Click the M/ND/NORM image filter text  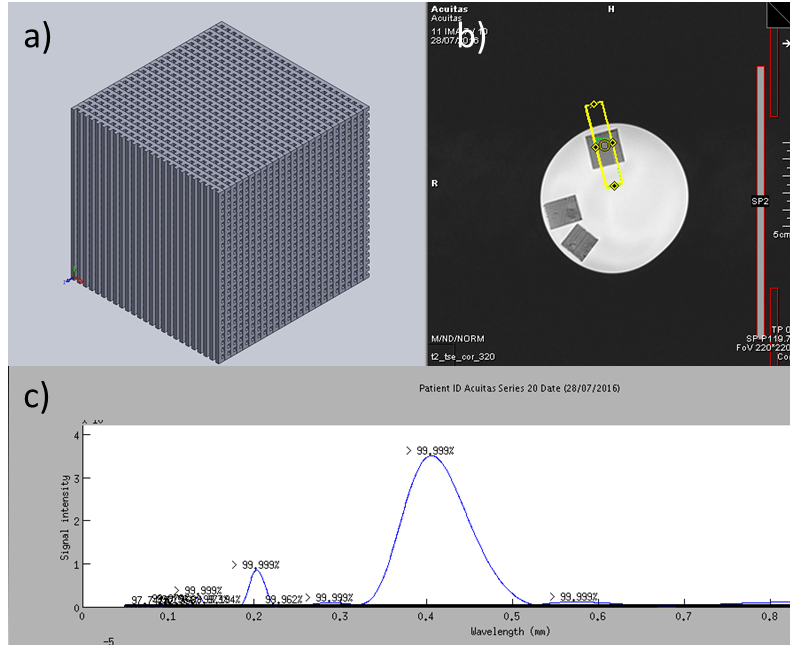click(458, 339)
